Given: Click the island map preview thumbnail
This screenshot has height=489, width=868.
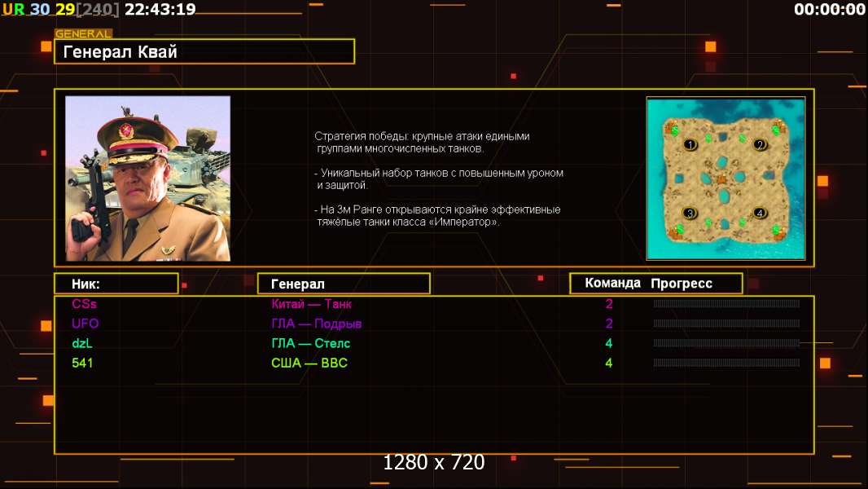Looking at the screenshot, I should tap(726, 178).
